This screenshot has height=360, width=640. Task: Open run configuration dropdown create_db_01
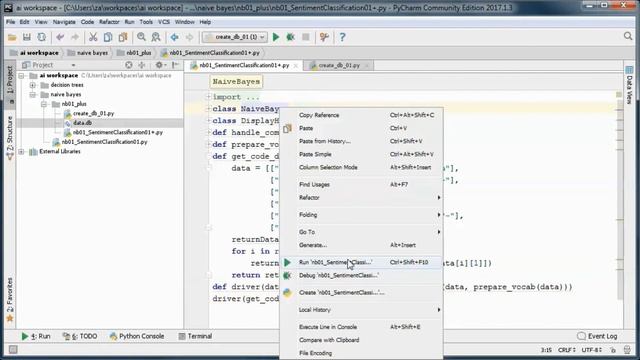[x=235, y=37]
